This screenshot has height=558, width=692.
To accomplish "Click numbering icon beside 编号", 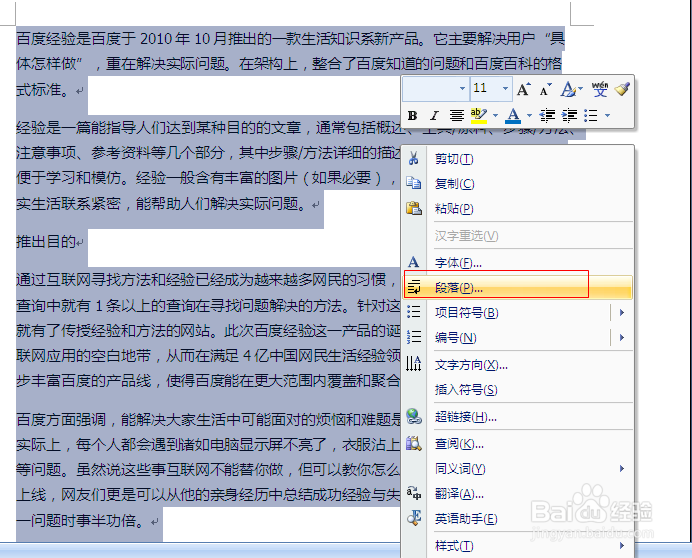I will point(414,337).
